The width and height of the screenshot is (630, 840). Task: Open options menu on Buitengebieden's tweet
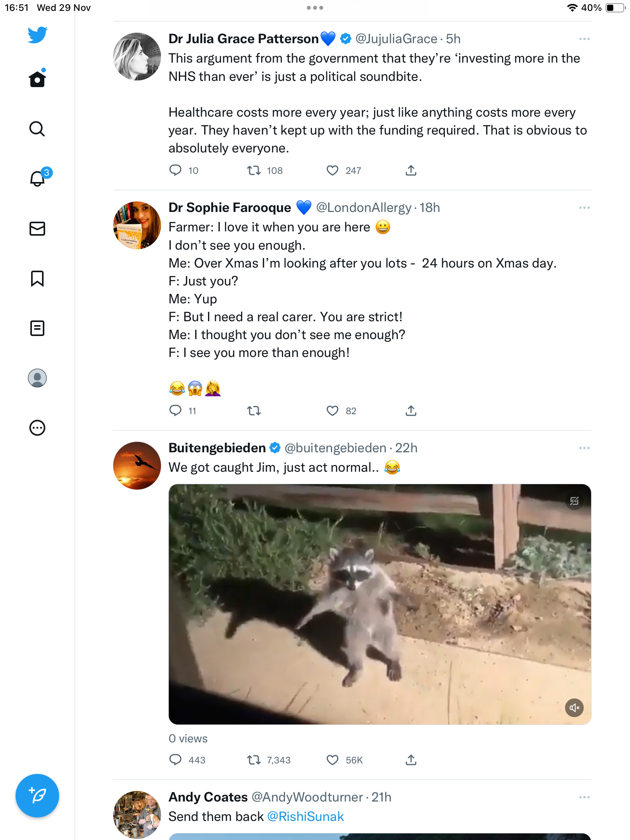click(x=584, y=448)
